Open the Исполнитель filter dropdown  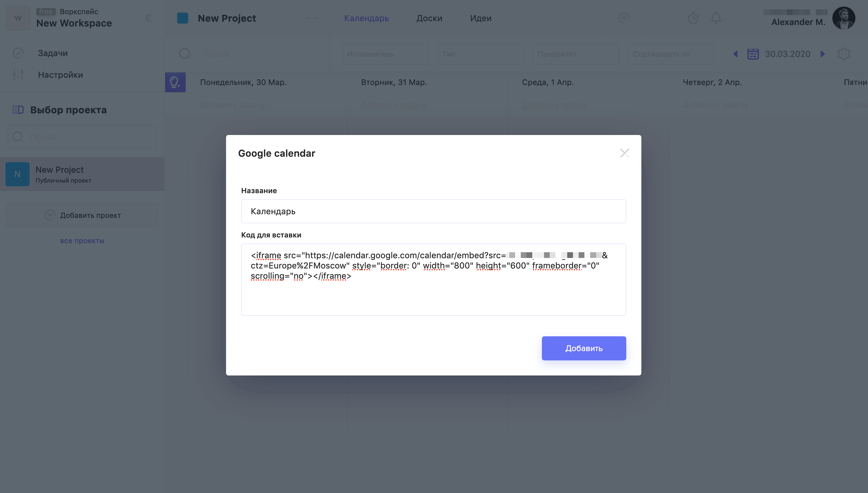click(x=385, y=54)
